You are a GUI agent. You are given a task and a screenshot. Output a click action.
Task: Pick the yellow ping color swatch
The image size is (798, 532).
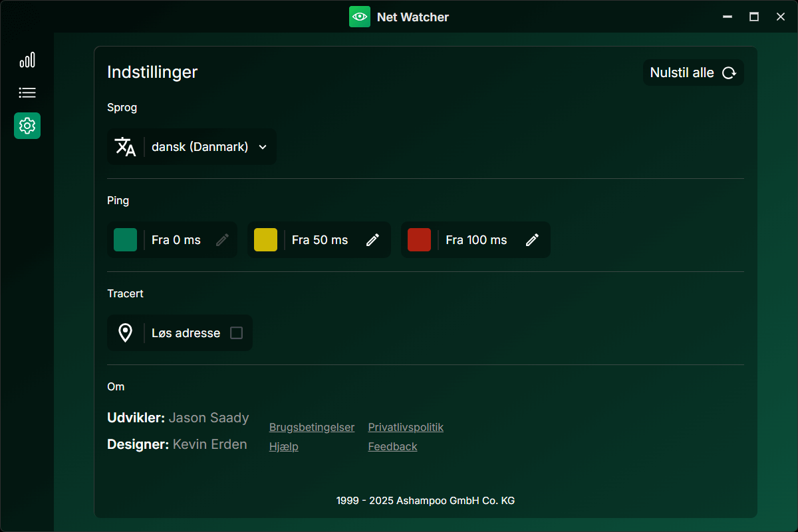coord(265,239)
